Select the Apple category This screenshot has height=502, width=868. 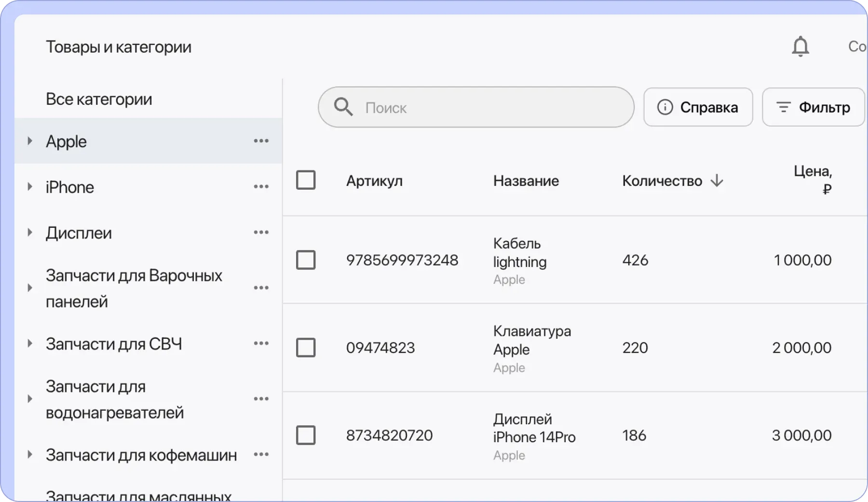pyautogui.click(x=66, y=141)
